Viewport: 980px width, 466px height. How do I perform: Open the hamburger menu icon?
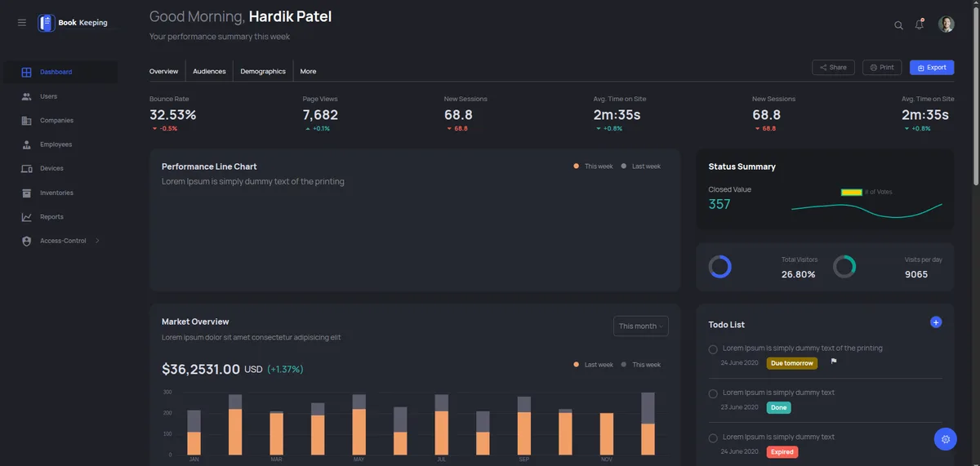(22, 23)
